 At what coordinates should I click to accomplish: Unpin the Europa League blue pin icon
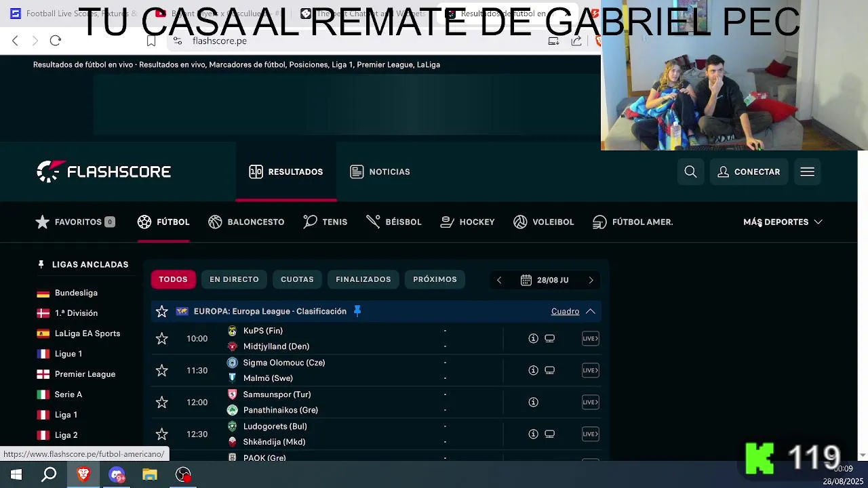coord(357,311)
